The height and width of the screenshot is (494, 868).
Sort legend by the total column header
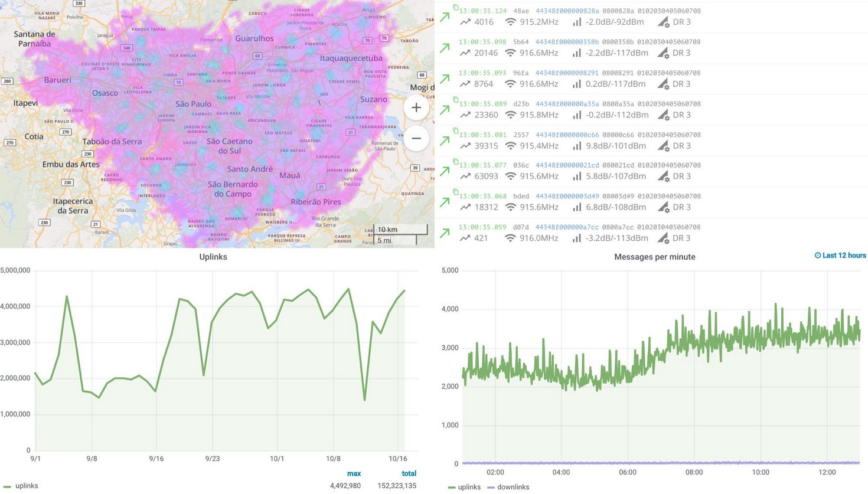(409, 473)
